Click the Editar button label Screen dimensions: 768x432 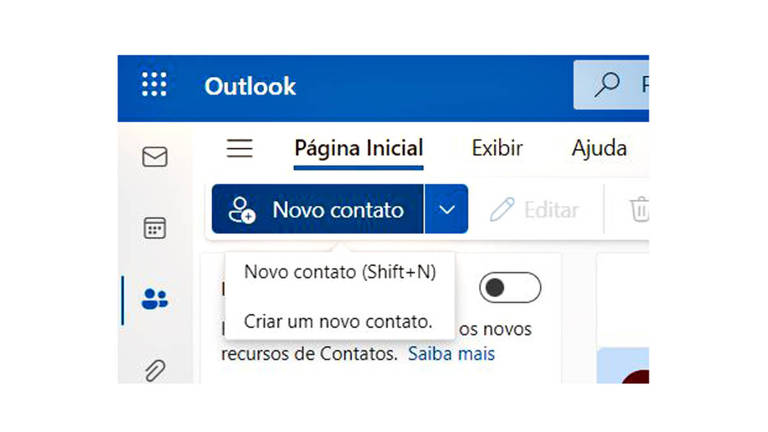552,210
